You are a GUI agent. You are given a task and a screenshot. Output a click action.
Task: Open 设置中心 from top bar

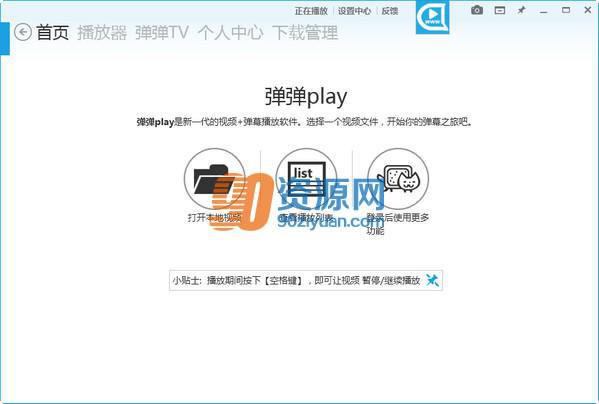[x=355, y=11]
